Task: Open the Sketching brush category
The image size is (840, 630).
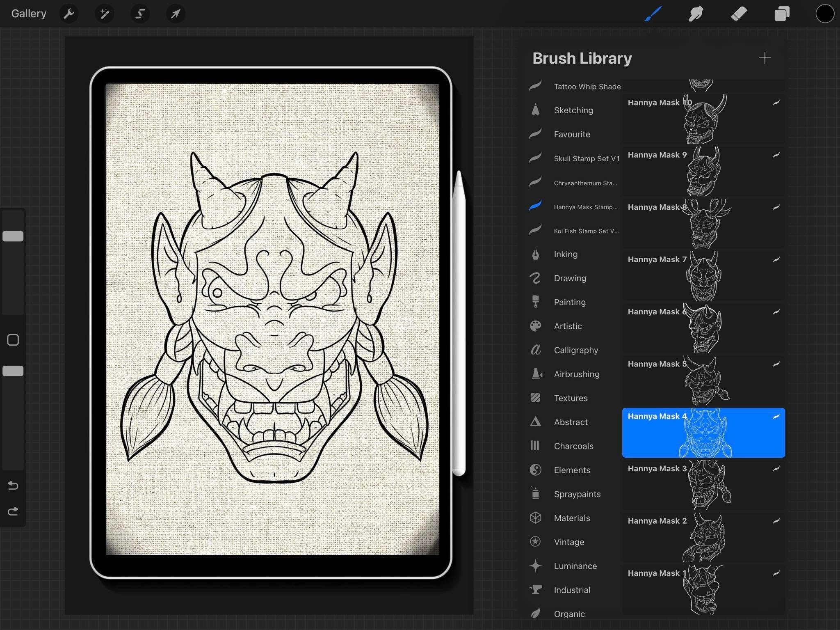Action: 573,110
